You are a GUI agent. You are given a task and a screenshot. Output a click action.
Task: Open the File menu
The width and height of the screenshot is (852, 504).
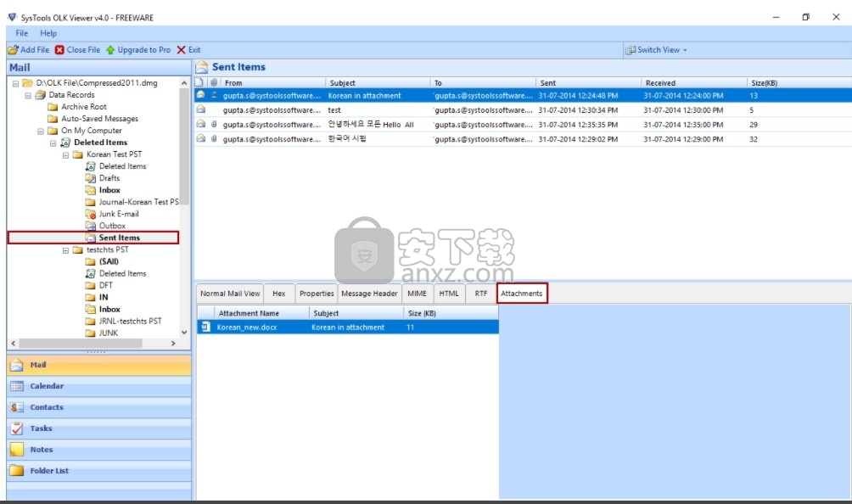tap(22, 33)
